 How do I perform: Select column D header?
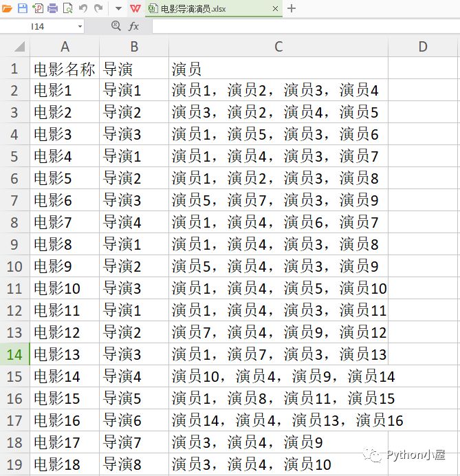[x=423, y=47]
